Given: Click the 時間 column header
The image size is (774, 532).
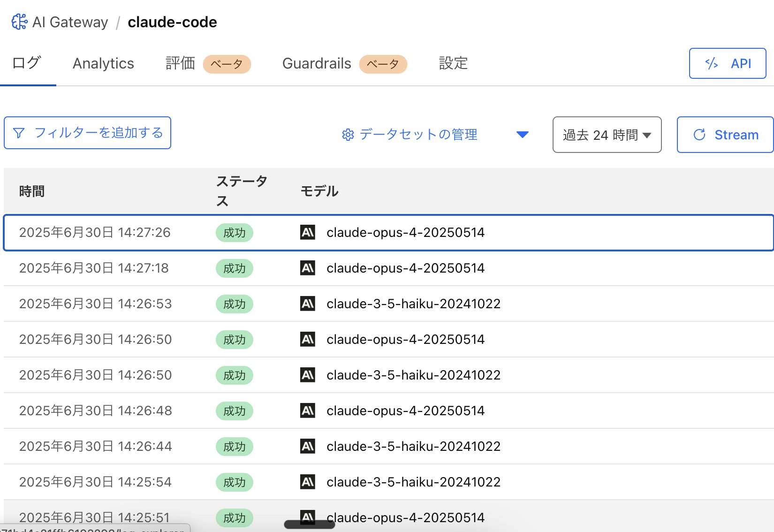Looking at the screenshot, I should [32, 191].
